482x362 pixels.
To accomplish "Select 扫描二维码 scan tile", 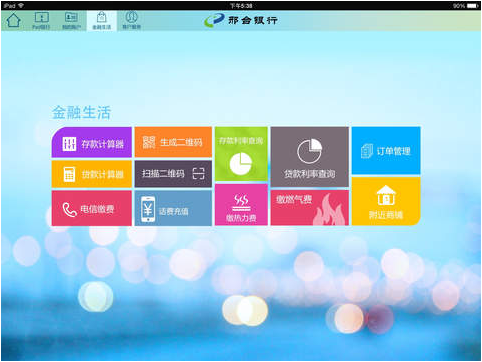I will 173,174.
